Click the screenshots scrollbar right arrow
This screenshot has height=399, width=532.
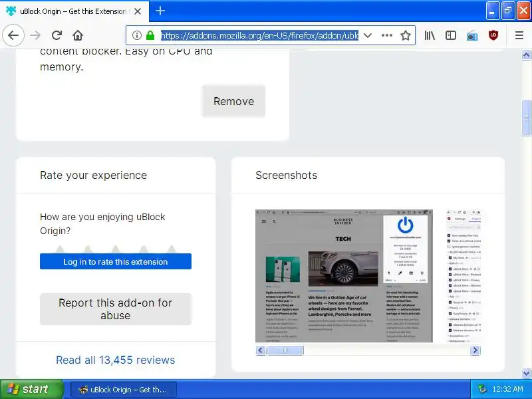475,350
